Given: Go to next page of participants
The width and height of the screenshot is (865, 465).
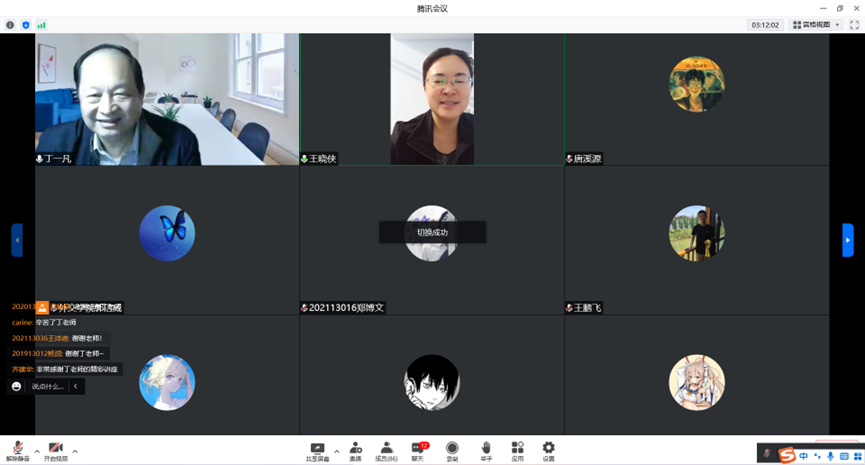Looking at the screenshot, I should click(848, 240).
